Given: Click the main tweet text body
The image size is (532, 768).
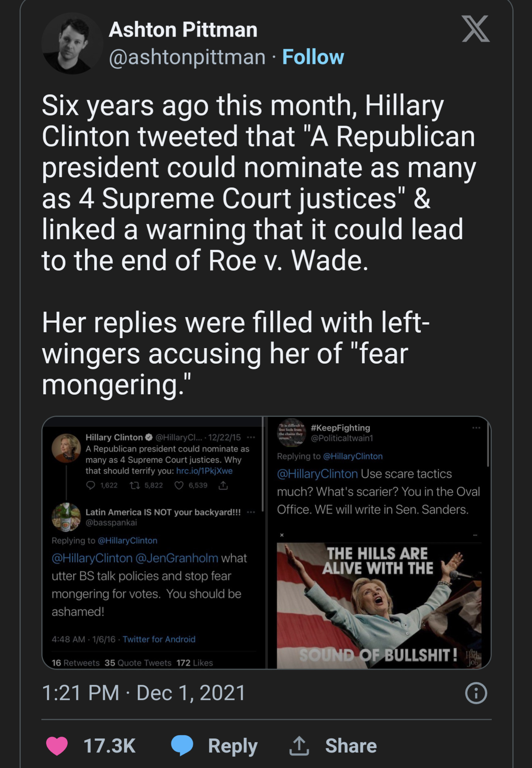Looking at the screenshot, I should (x=259, y=244).
